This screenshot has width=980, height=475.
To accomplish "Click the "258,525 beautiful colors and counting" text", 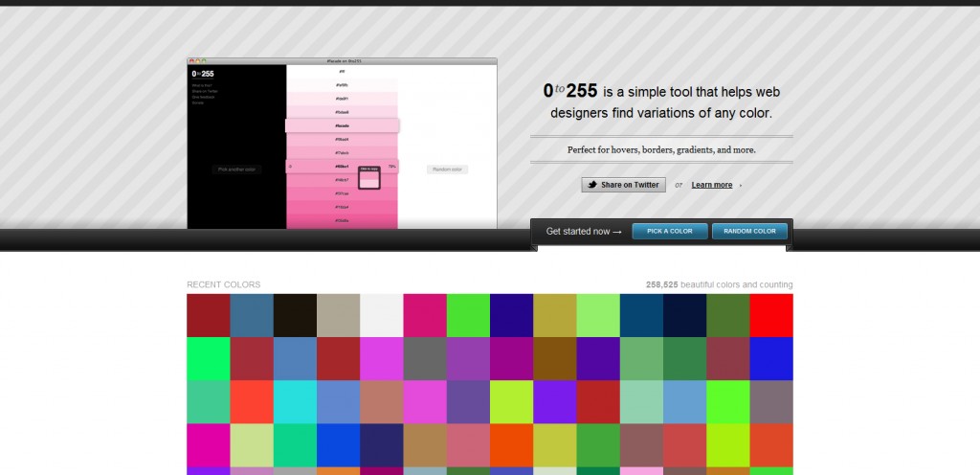I will tap(720, 285).
